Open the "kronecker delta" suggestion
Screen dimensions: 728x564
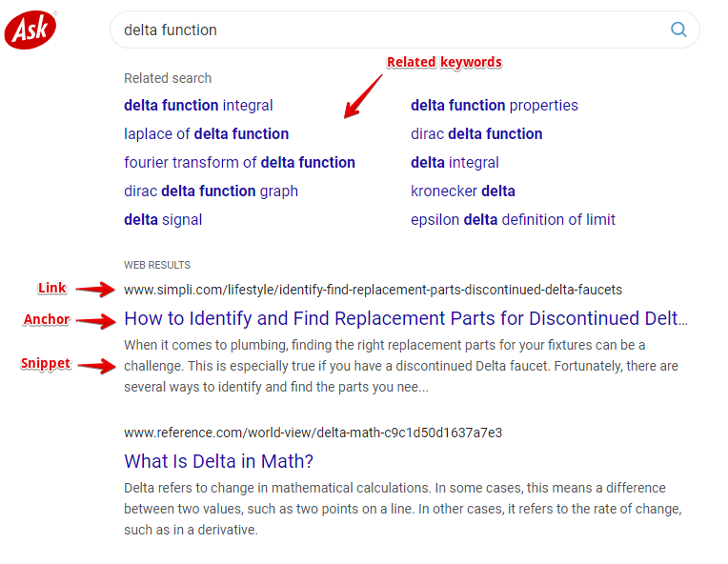(x=462, y=191)
